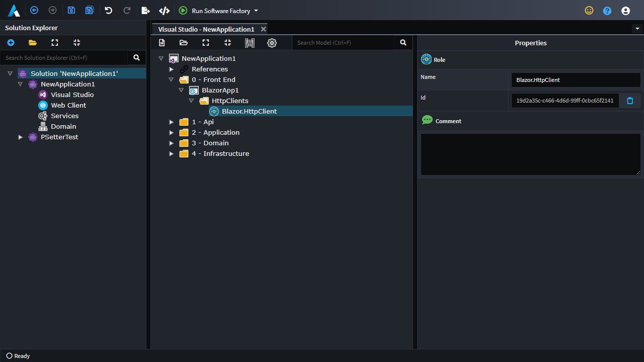644x362 pixels.
Task: Collapse all nodes in the designer tree
Action: [227, 43]
